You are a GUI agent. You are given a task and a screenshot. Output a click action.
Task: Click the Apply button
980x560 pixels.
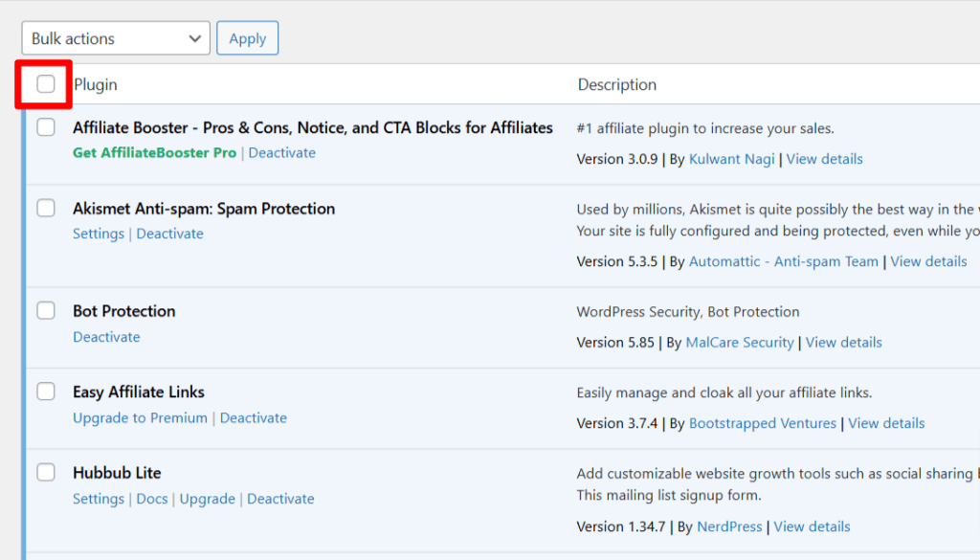pos(248,38)
